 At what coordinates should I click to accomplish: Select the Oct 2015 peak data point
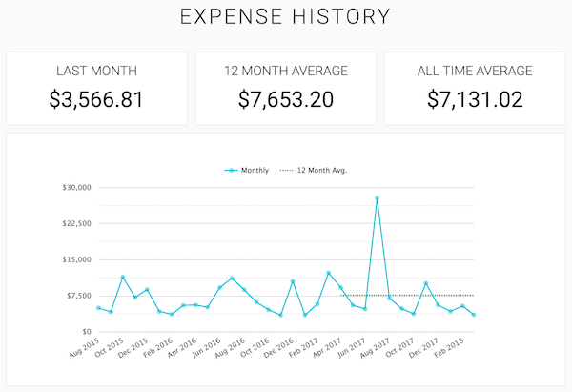click(123, 277)
